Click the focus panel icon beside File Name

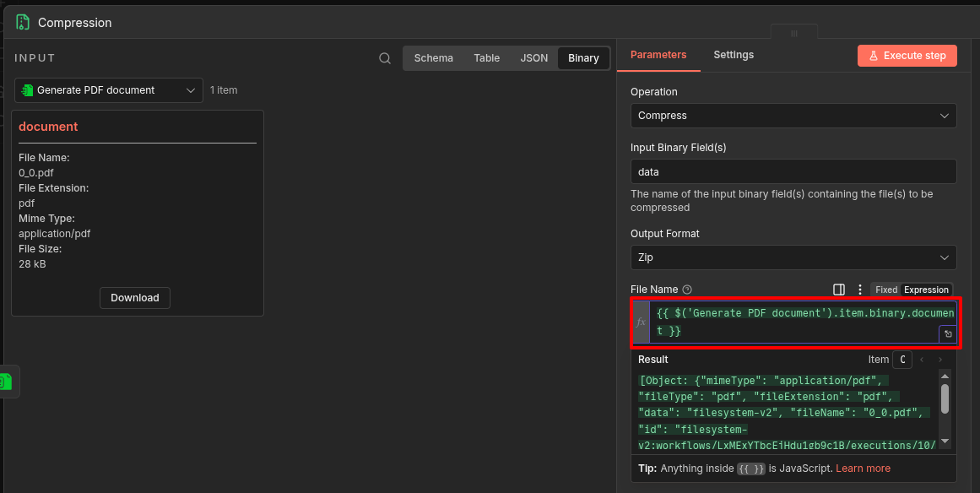pos(838,290)
